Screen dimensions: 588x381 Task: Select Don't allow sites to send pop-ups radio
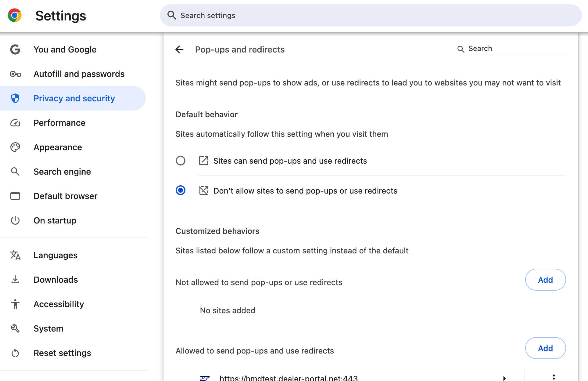click(x=181, y=191)
